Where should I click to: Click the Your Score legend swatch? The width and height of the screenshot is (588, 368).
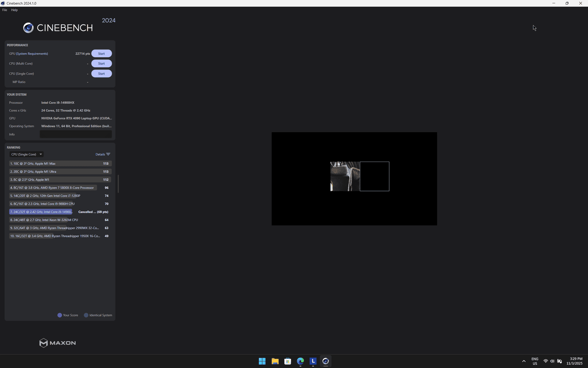(60, 315)
